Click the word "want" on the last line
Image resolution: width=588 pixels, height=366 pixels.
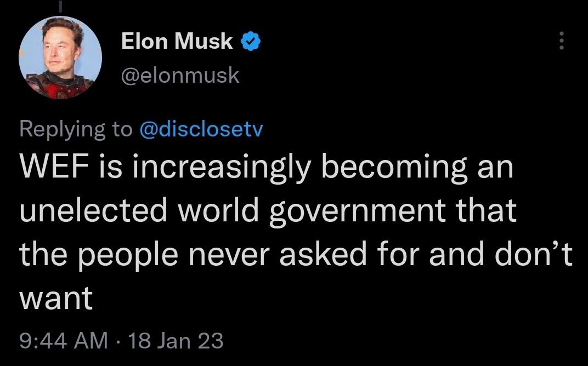56,299
